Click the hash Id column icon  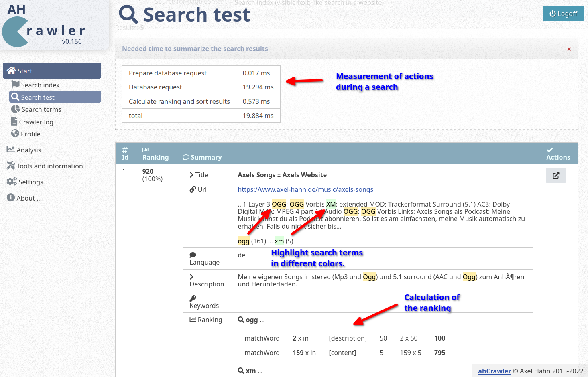(x=125, y=150)
